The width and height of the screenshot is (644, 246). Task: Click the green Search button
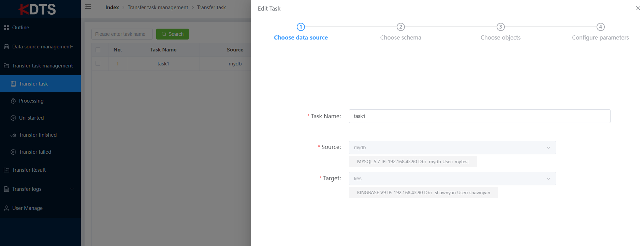[x=173, y=34]
